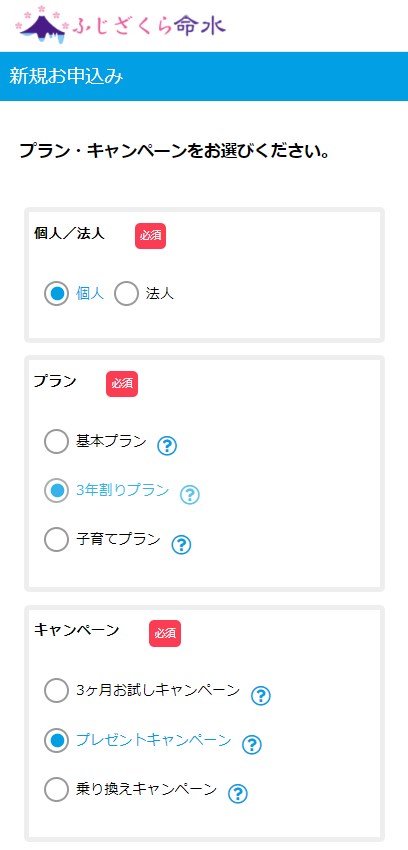Choose the 子育てプラン radio button
This screenshot has width=408, height=850.
tap(56, 539)
